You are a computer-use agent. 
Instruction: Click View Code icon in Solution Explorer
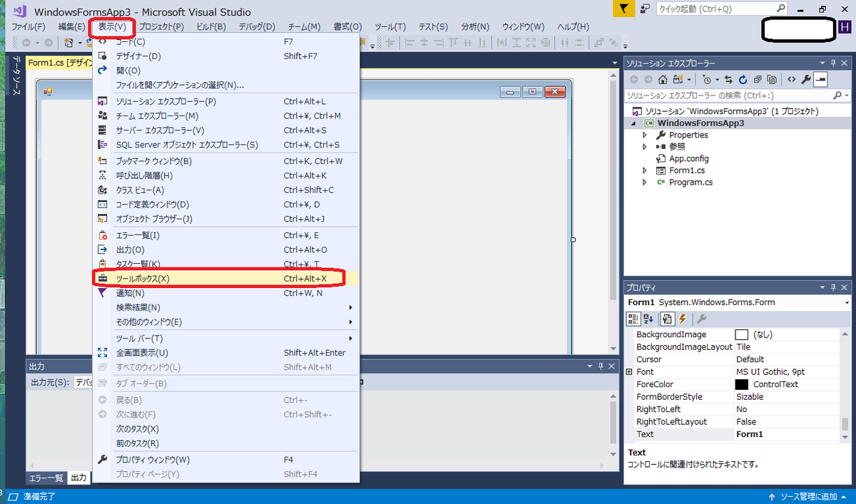[x=792, y=80]
